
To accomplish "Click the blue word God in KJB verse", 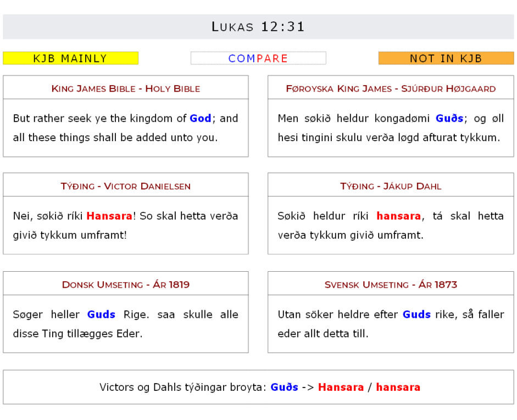I will 200,118.
